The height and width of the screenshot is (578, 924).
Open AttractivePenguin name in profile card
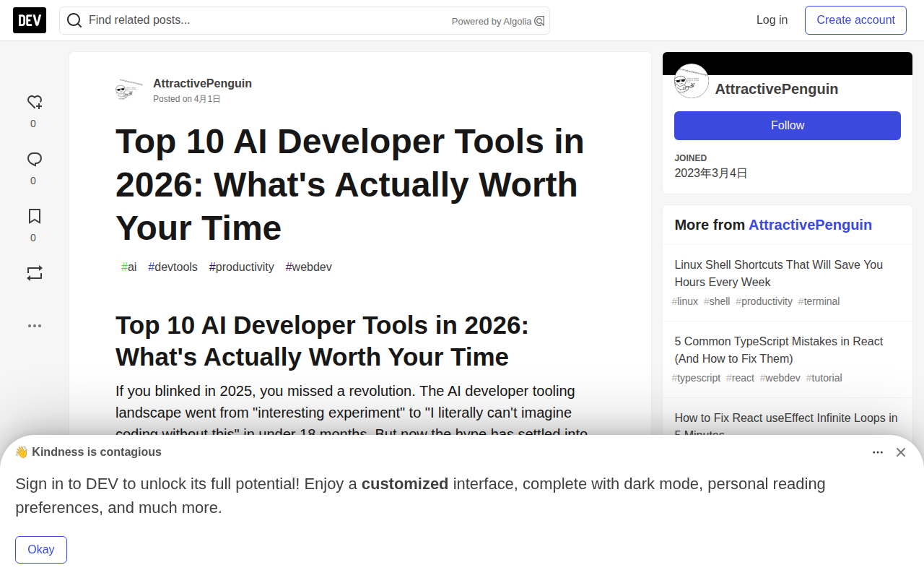click(777, 89)
